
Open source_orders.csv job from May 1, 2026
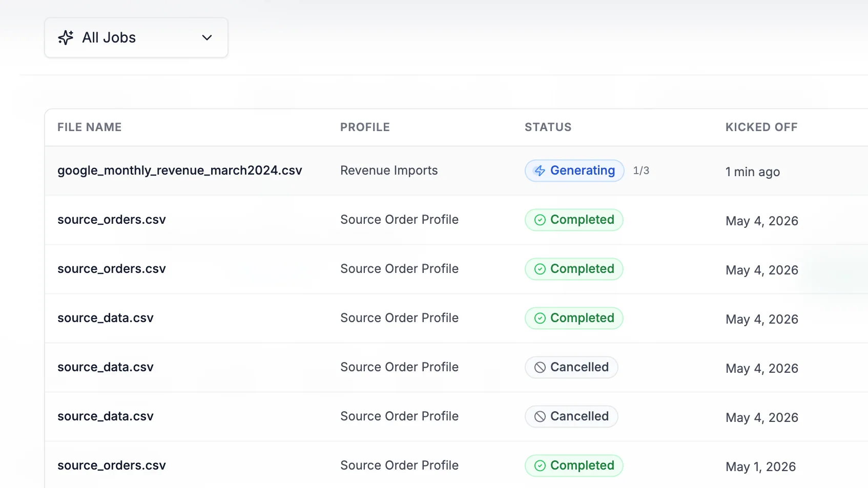(112, 465)
